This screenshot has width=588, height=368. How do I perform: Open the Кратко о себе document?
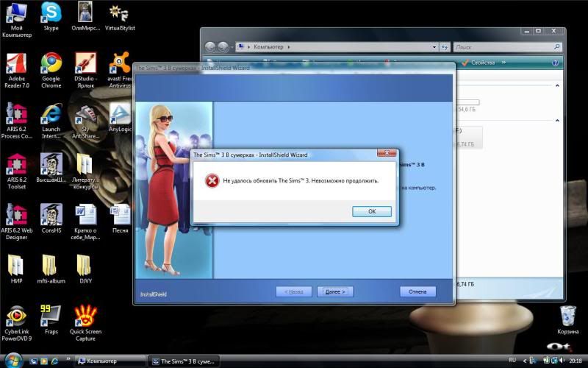coord(85,222)
